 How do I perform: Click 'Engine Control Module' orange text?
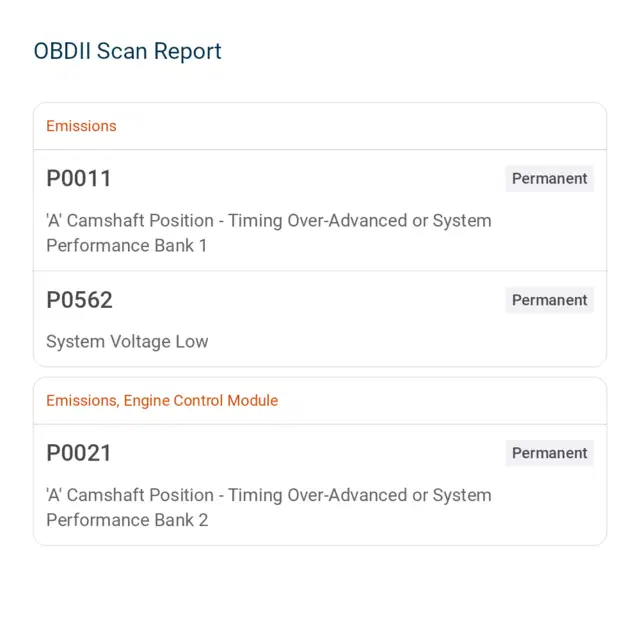tap(201, 401)
